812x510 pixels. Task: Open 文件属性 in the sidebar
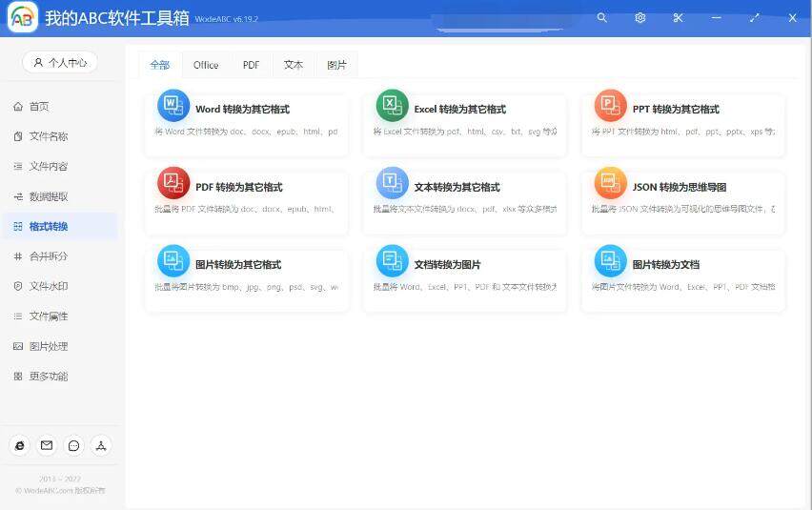[59, 316]
